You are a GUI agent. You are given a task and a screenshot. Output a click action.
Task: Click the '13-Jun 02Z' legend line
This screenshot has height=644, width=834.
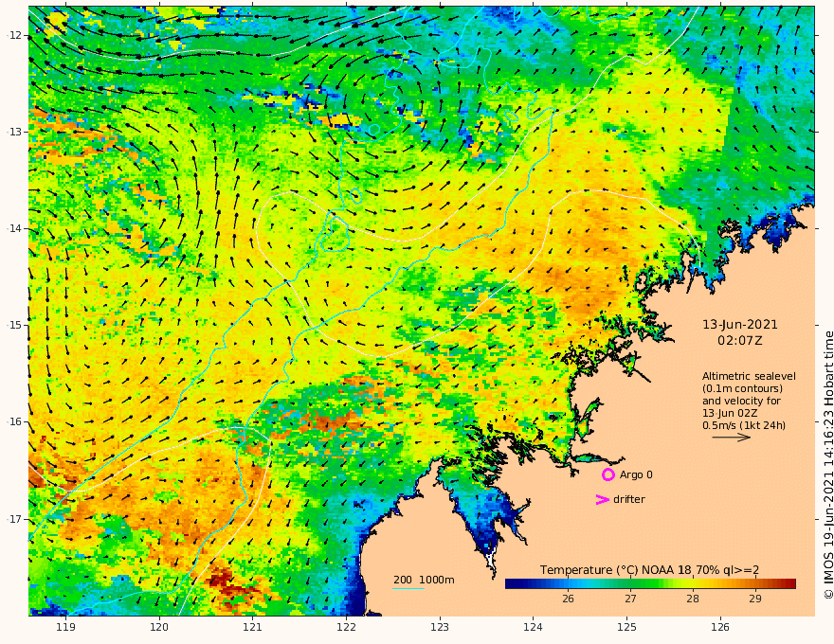[730, 413]
